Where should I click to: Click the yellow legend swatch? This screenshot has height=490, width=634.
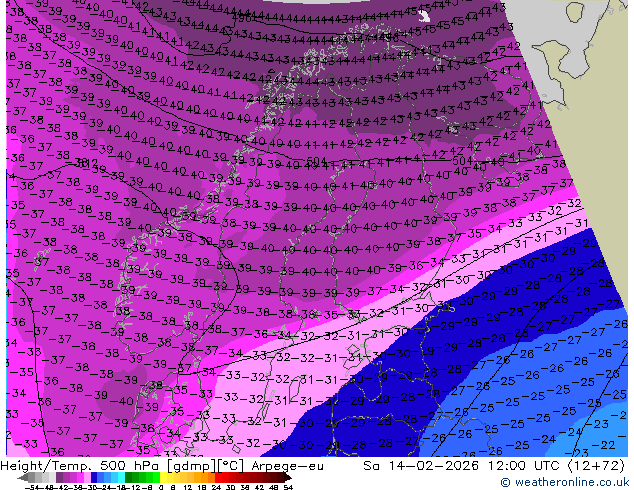point(164,478)
